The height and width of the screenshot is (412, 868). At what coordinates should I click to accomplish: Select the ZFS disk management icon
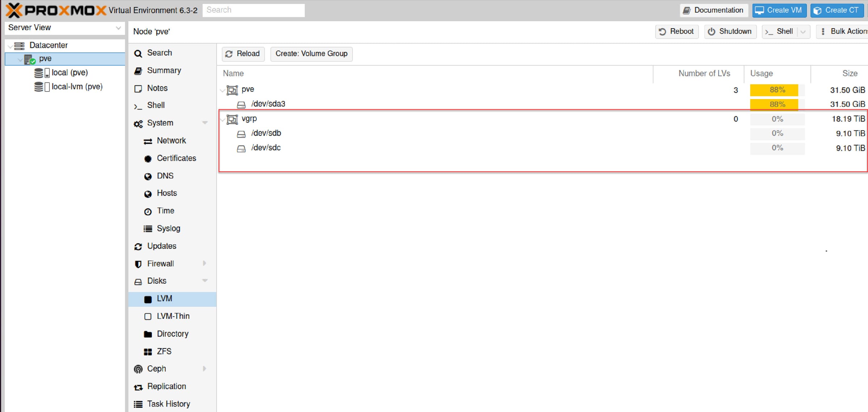point(148,351)
